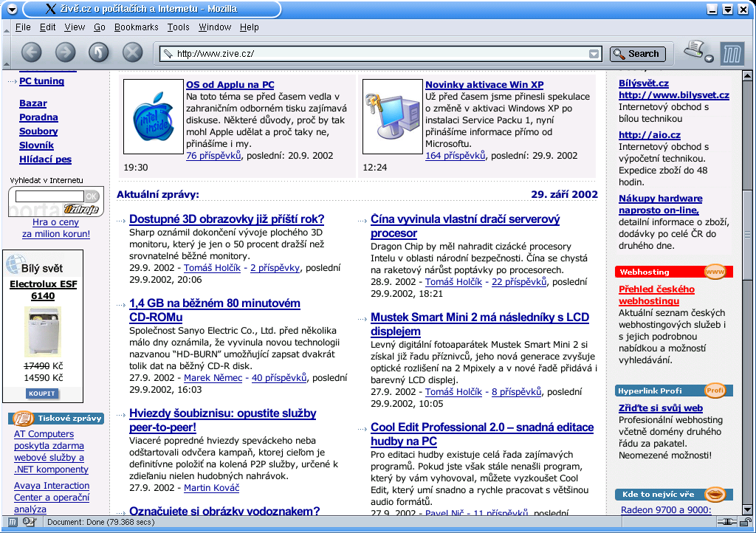Click the Profi badge on Hyperlink Profi header
This screenshot has height=533, width=756.
715,391
